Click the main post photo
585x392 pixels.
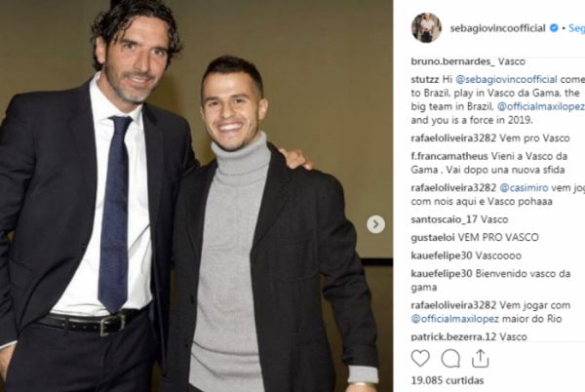click(x=196, y=196)
